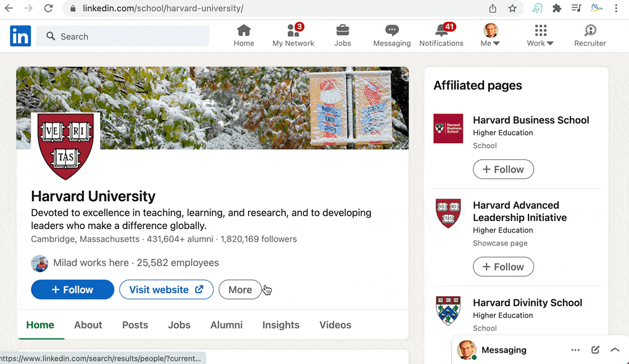Open the Chrome three-dot menu

click(x=616, y=9)
